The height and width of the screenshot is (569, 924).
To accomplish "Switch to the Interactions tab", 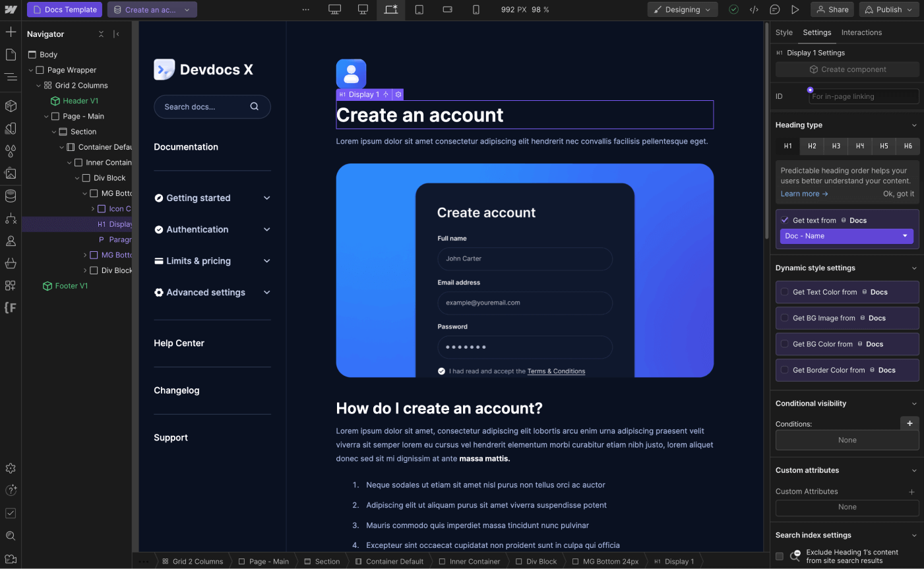I will [x=861, y=32].
